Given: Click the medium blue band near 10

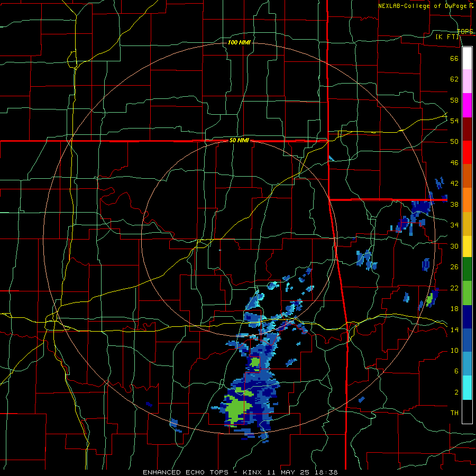Looking at the screenshot, I should (467, 341).
